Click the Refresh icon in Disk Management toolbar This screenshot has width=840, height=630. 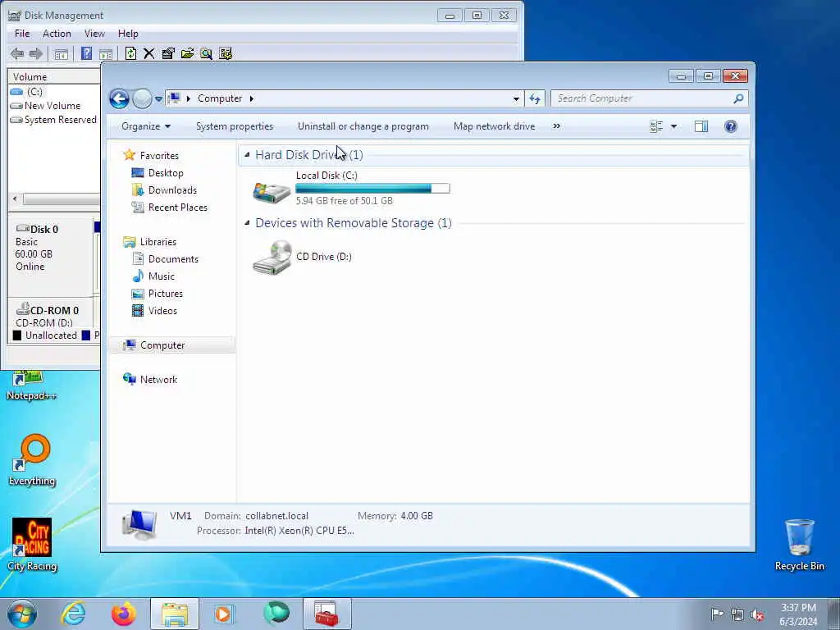tap(130, 53)
